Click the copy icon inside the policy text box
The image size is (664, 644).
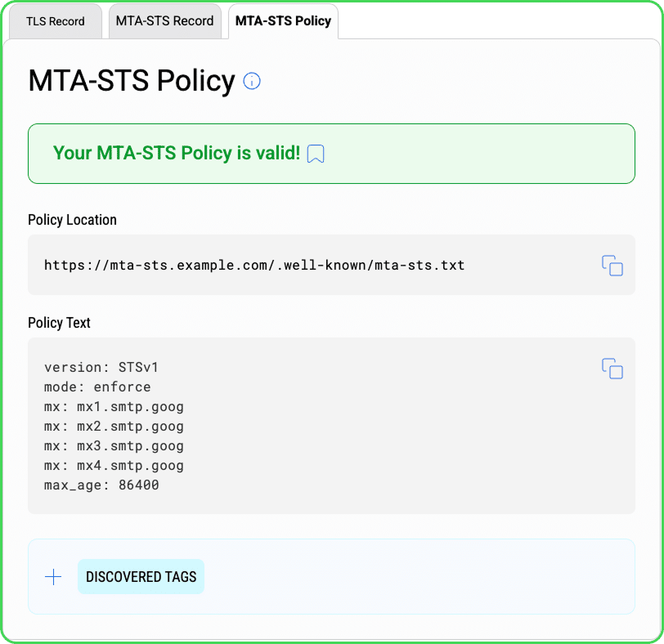point(612,369)
